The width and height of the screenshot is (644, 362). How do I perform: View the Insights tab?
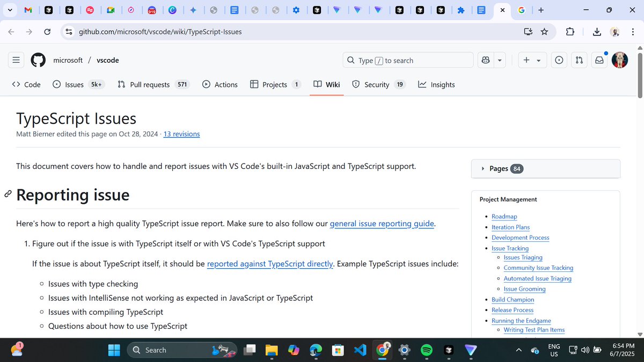[436, 84]
